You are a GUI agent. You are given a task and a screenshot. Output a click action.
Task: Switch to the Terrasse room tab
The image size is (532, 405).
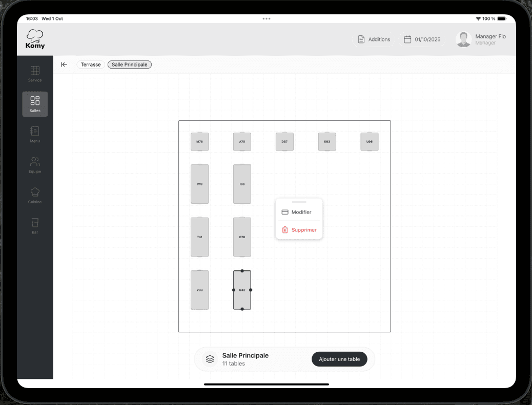tap(91, 65)
